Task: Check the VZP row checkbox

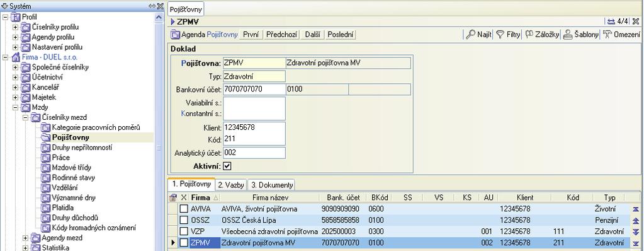Action: 184,231
